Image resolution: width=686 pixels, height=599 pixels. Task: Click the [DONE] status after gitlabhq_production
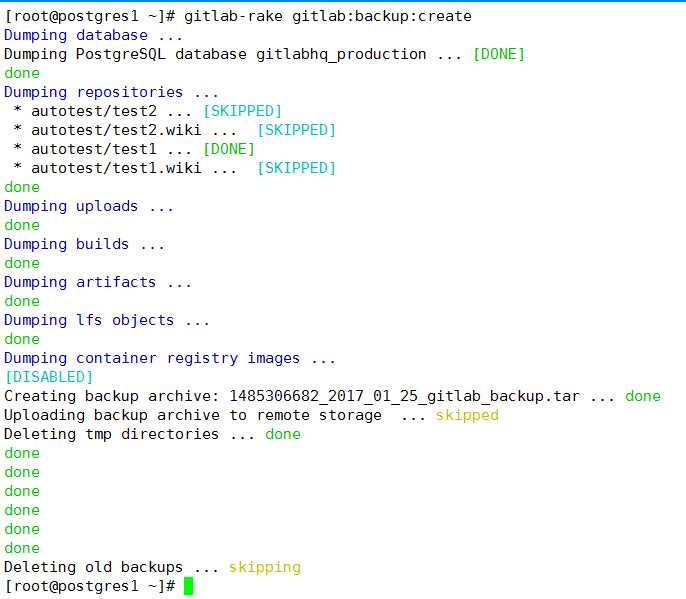(x=498, y=54)
